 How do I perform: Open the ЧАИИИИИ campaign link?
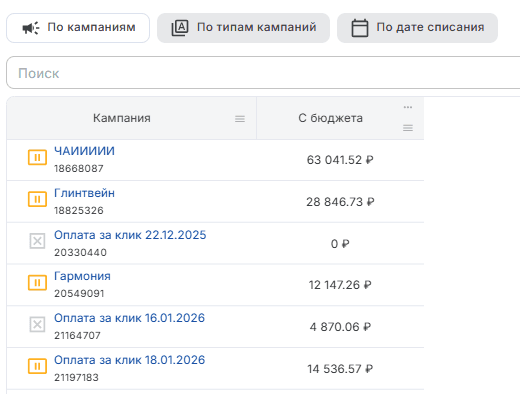84,151
